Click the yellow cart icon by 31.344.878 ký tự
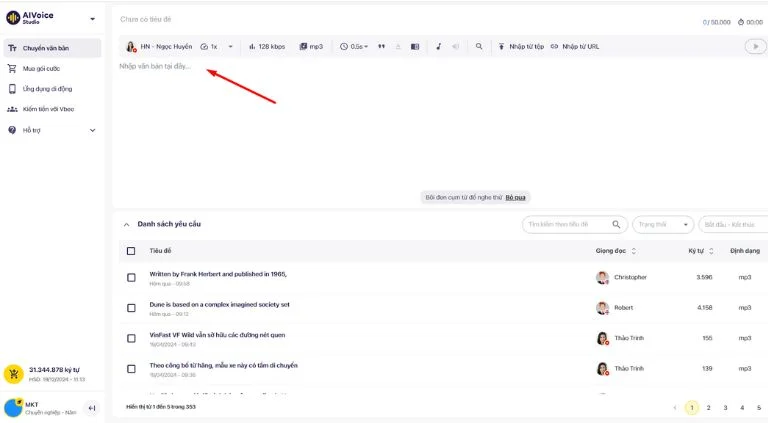Screen dimensions: 768x423 [x=14, y=374]
